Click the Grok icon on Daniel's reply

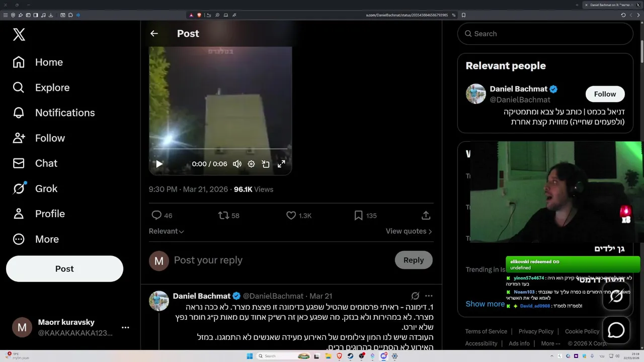tap(415, 296)
